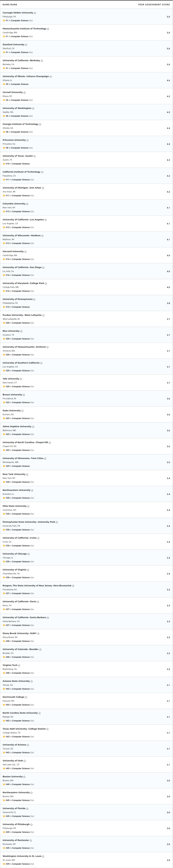Click the rank badge icon under Rice University
Screen dimensions: 173x868
click(x=4, y=339)
